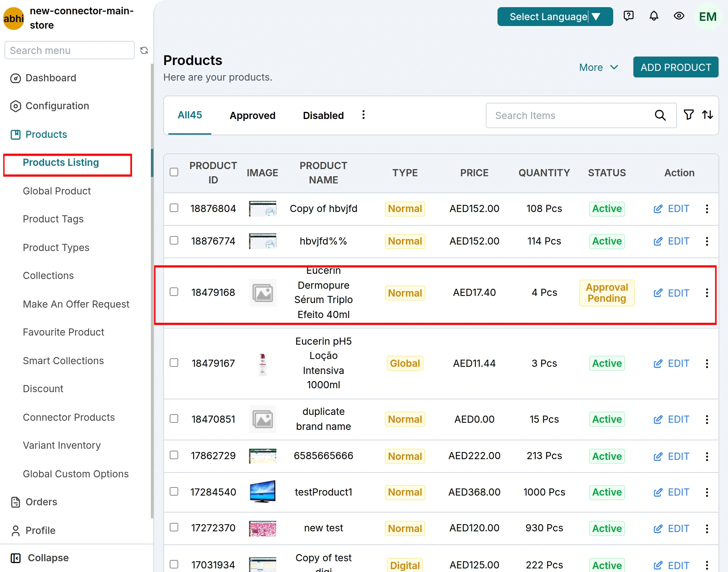The height and width of the screenshot is (572, 728).
Task: Open Orders in sidebar
Action: tap(34, 502)
